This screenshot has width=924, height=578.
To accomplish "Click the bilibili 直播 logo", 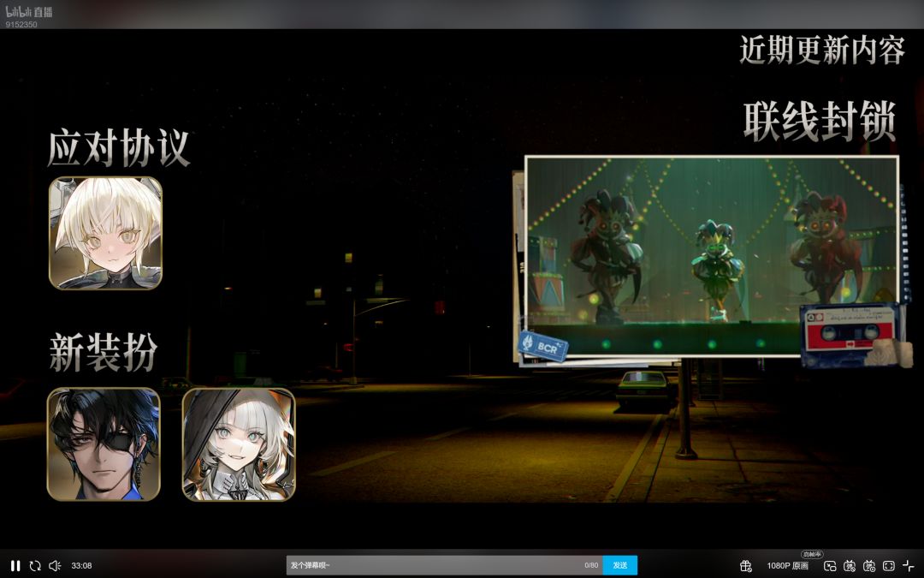I will 29,12.
